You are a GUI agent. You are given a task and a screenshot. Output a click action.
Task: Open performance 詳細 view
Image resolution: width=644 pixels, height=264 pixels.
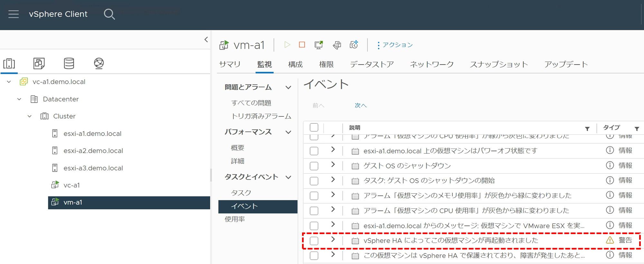[238, 161]
